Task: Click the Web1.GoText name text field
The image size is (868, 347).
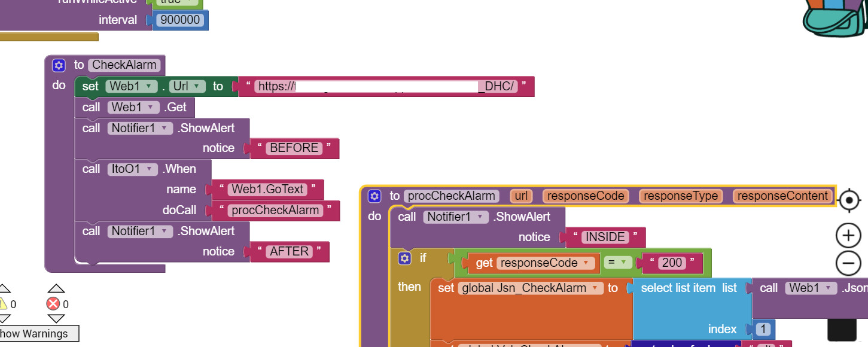Action: (267, 189)
